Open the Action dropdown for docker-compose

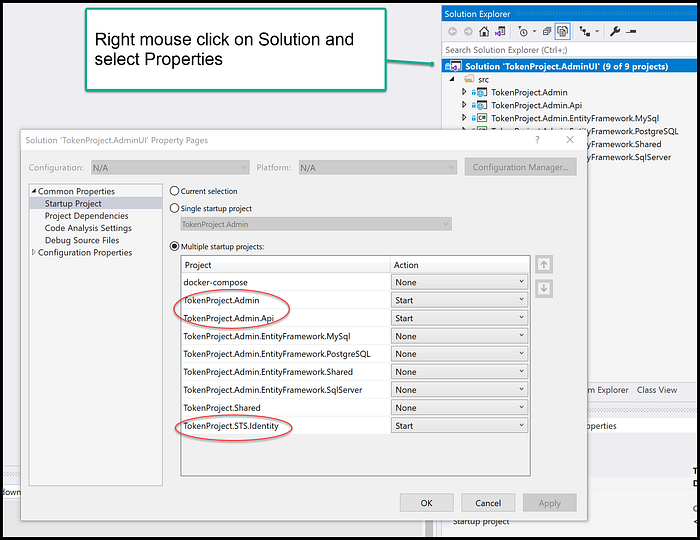click(x=459, y=282)
